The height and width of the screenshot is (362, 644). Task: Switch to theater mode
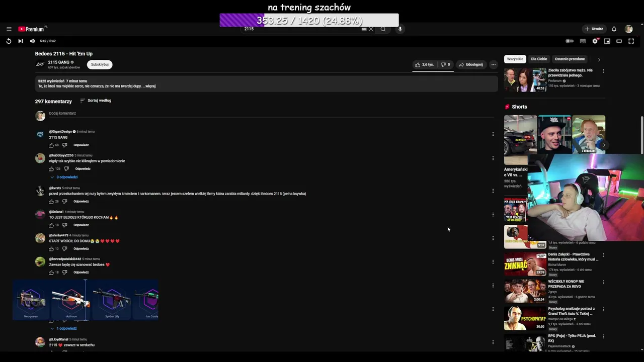click(x=619, y=41)
